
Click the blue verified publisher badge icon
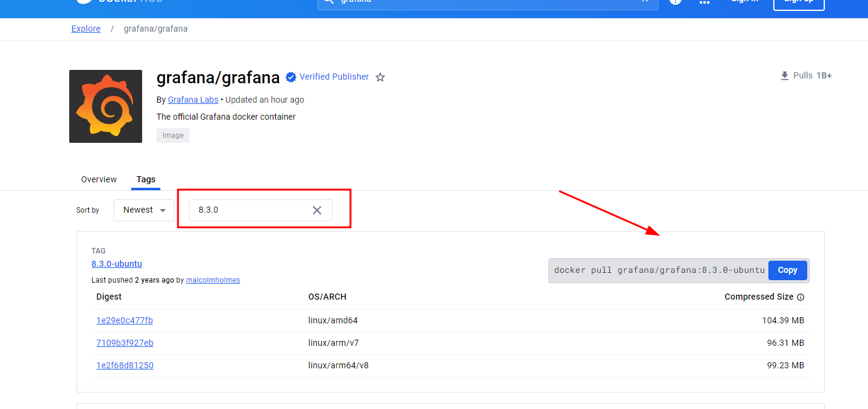point(291,77)
